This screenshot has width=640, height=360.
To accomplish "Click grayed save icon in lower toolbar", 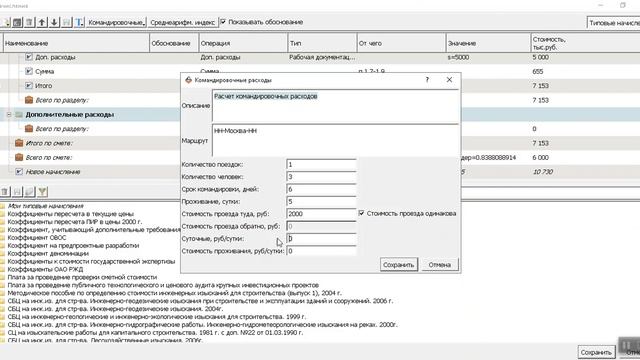I will tap(17, 191).
